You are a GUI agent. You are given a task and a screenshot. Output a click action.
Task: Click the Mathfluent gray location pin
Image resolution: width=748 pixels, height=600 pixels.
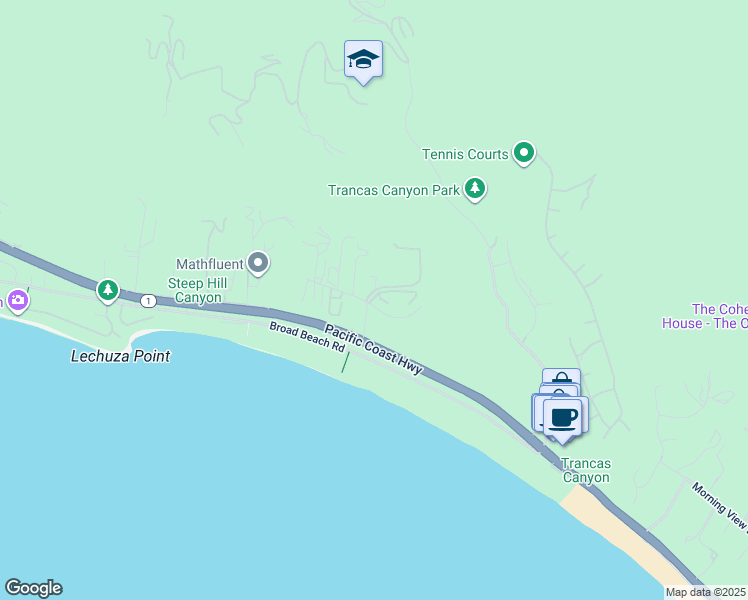(259, 263)
